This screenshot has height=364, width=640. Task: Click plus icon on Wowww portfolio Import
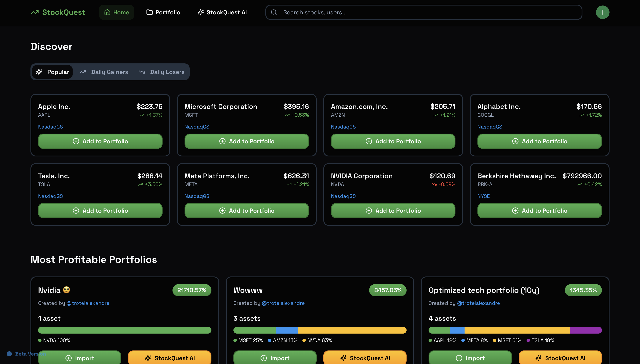263,358
